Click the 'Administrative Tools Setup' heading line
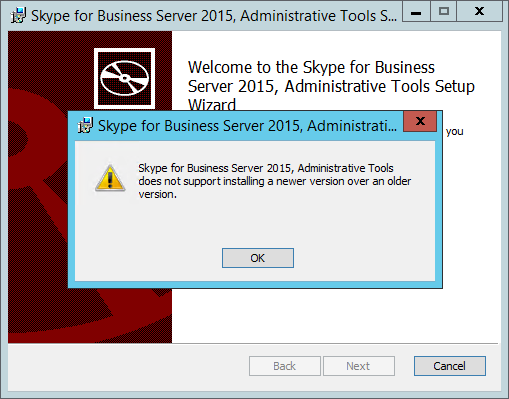 (379, 86)
